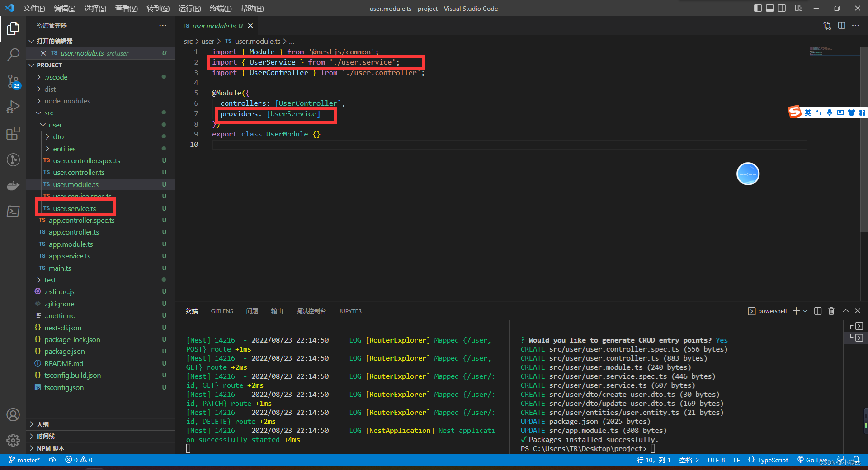Open user.service.ts in the explorer

tap(75, 208)
